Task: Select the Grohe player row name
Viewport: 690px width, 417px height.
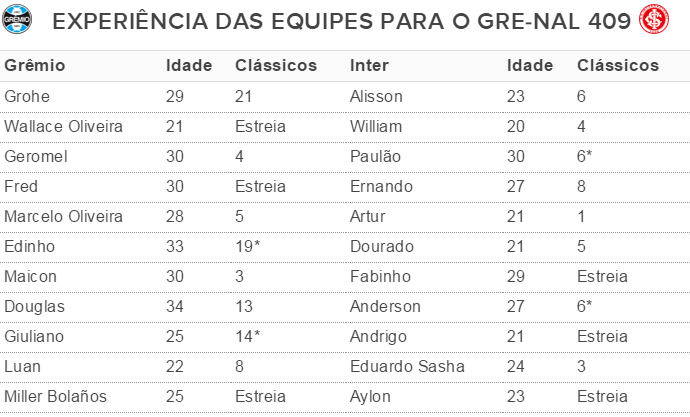Action: [27, 96]
